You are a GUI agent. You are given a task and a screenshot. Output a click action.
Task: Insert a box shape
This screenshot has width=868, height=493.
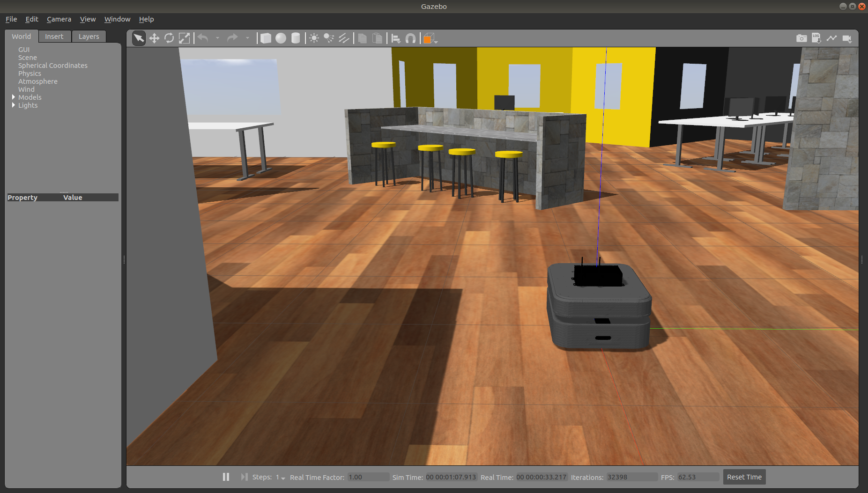266,38
